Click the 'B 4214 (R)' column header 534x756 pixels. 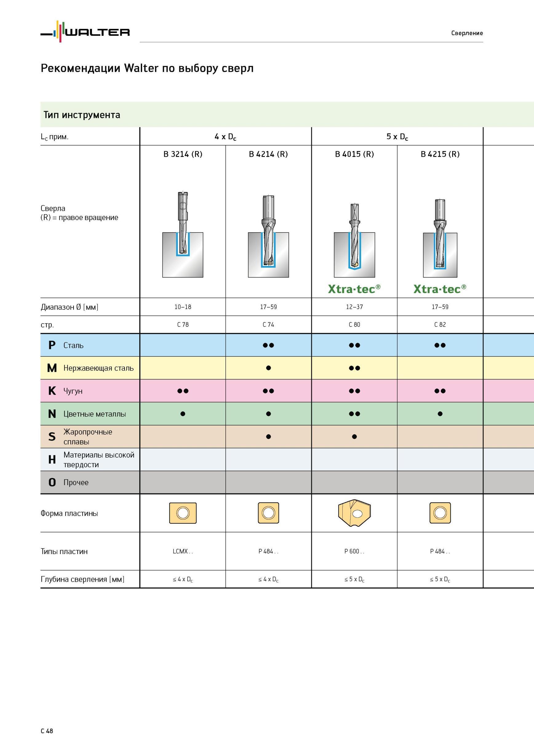(x=269, y=154)
